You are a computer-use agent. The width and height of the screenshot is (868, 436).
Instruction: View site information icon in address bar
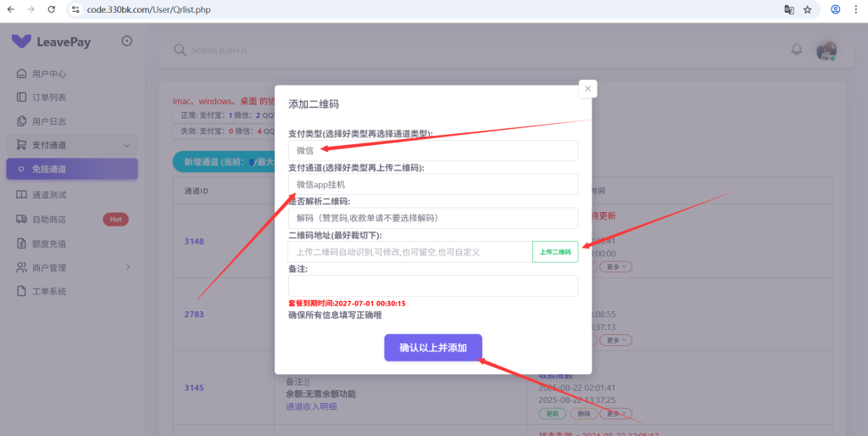pyautogui.click(x=75, y=9)
